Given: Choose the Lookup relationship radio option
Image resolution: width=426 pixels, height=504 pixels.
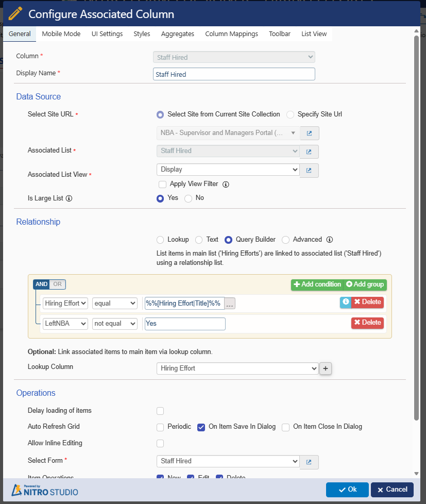Looking at the screenshot, I should (160, 240).
